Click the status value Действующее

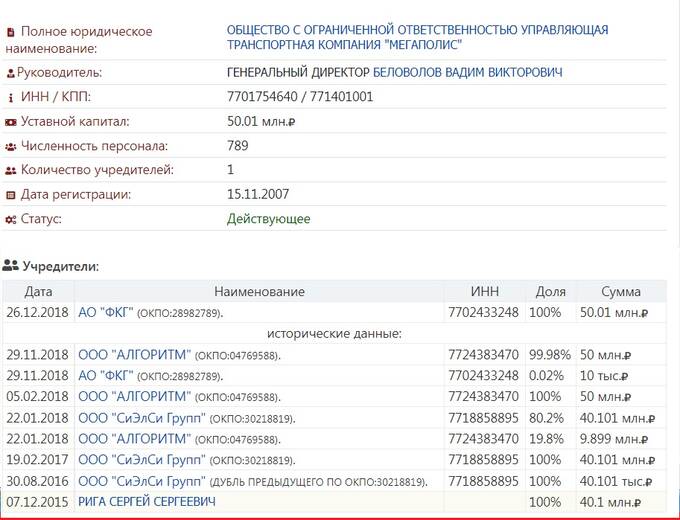268,219
